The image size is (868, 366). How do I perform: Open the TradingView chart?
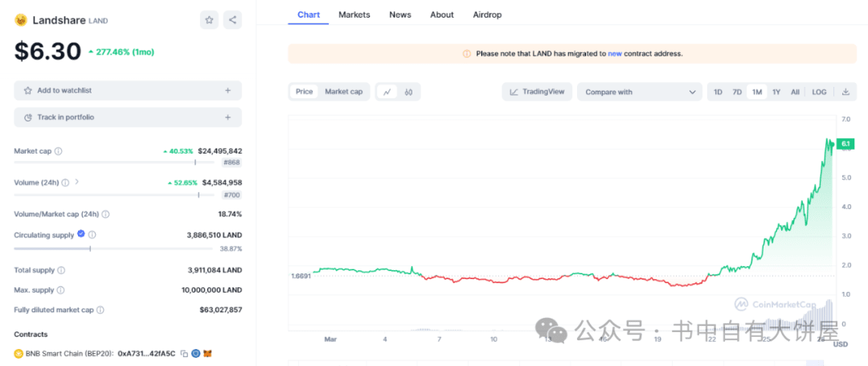pos(537,92)
